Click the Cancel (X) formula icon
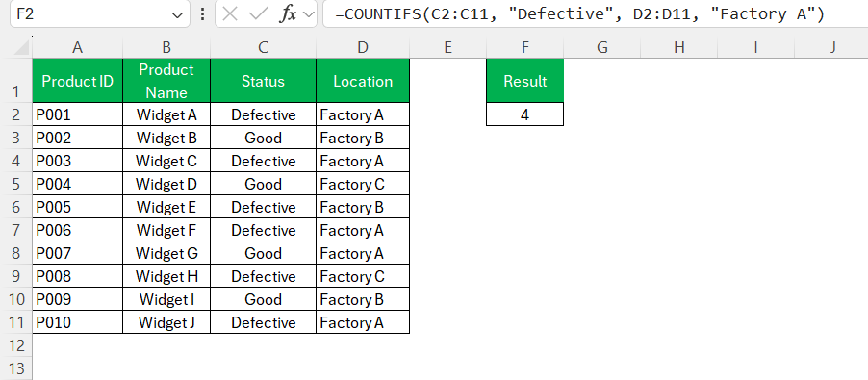This screenshot has width=868, height=380. (x=230, y=13)
